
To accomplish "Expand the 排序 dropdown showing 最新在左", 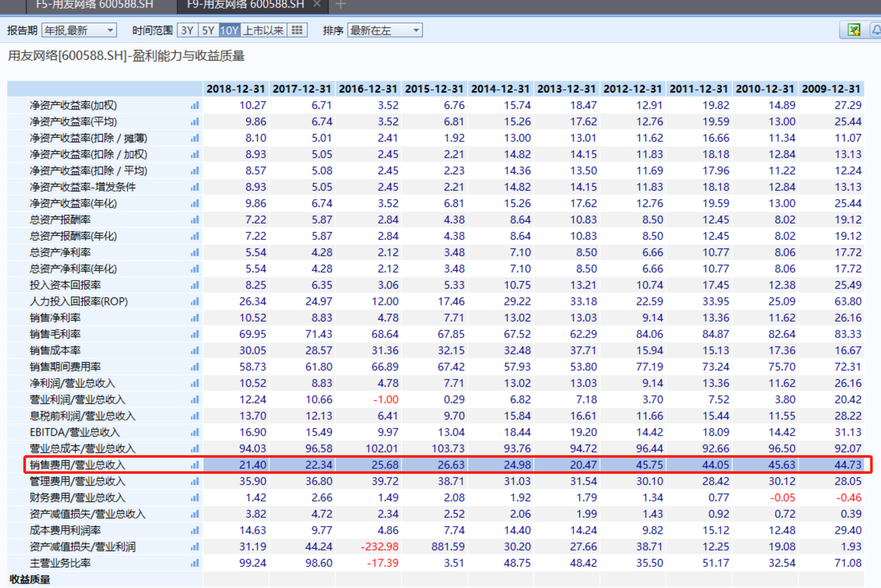I will coord(384,30).
